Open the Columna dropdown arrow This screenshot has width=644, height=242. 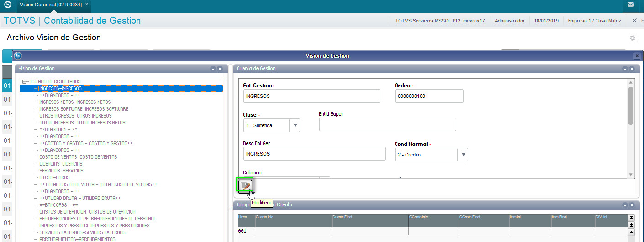point(325,177)
